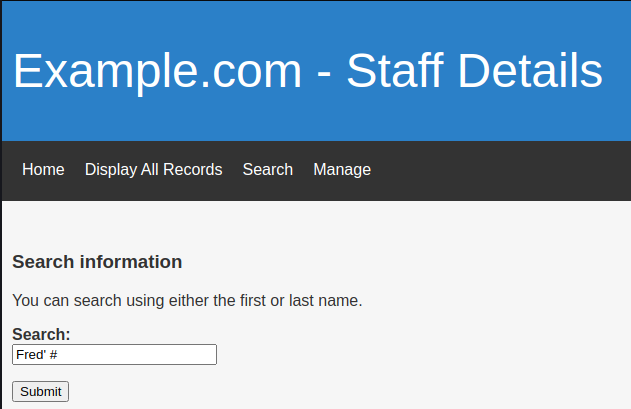The height and width of the screenshot is (409, 631).
Task: Focus the Search text input field
Action: coord(114,355)
